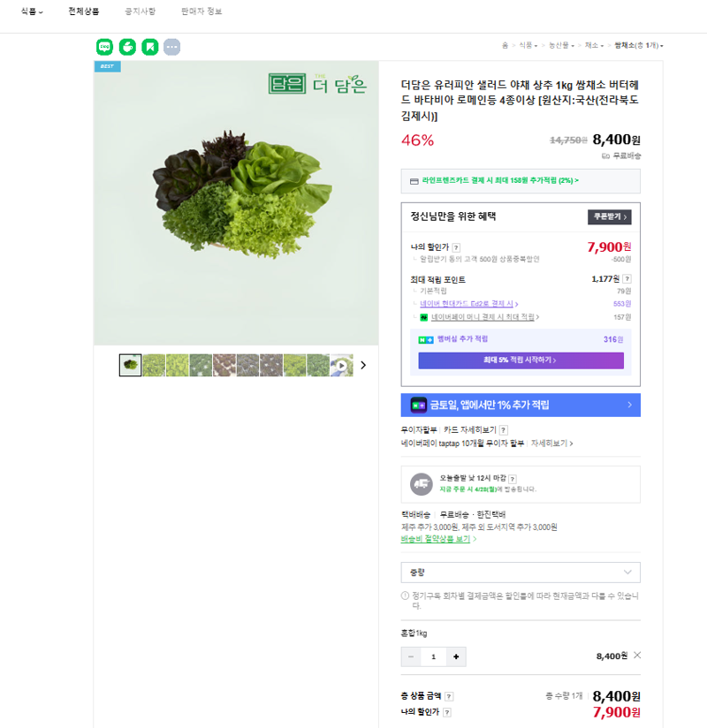Expand the 식품 category menu
This screenshot has height=728, width=707.
(32, 11)
